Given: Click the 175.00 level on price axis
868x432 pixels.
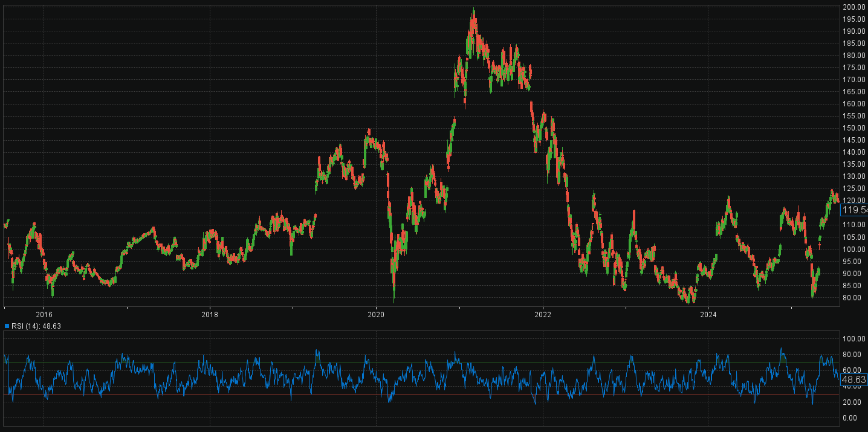Looking at the screenshot, I should [x=853, y=68].
